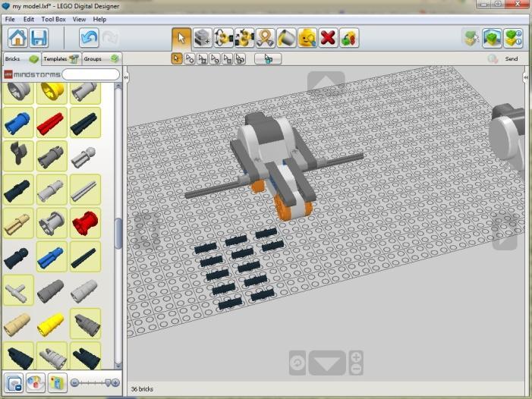Click the Send button

(x=511, y=58)
